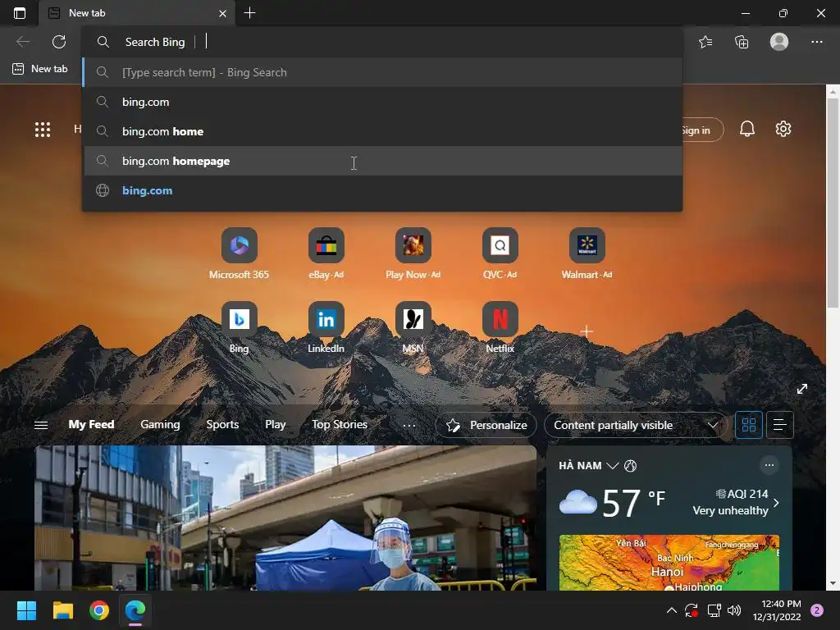Click the Search Bing address bar
Image resolution: width=840 pixels, height=630 pixels.
pos(383,42)
